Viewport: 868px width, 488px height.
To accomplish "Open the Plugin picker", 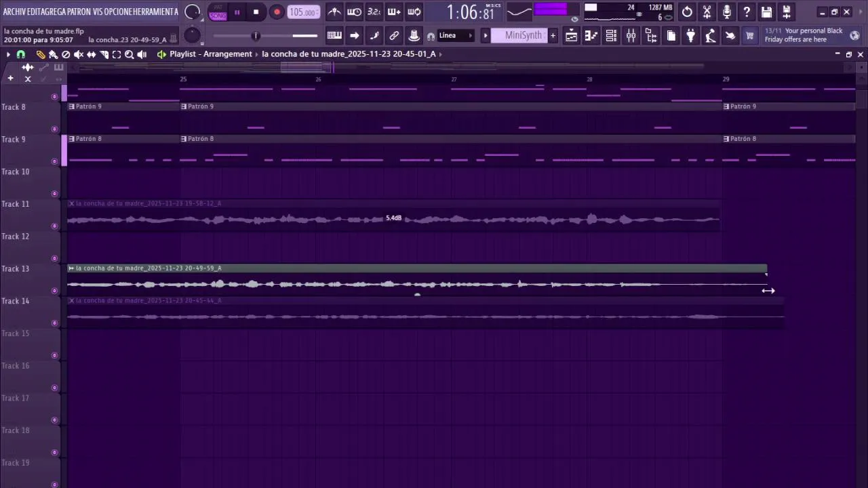I will tap(691, 36).
